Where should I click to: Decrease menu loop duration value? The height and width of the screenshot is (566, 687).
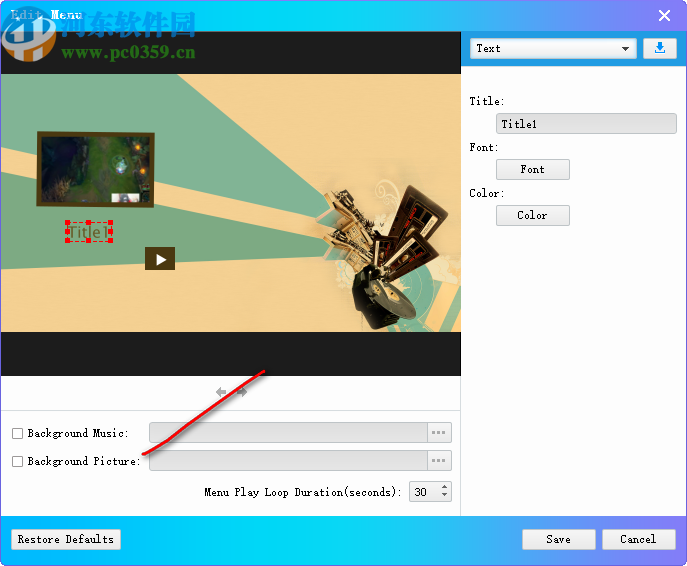pos(444,495)
